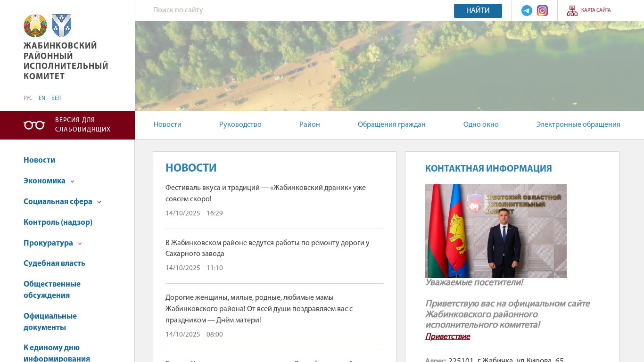Open Новости in the top navigation bar
This screenshot has height=362, width=644.
[167, 125]
